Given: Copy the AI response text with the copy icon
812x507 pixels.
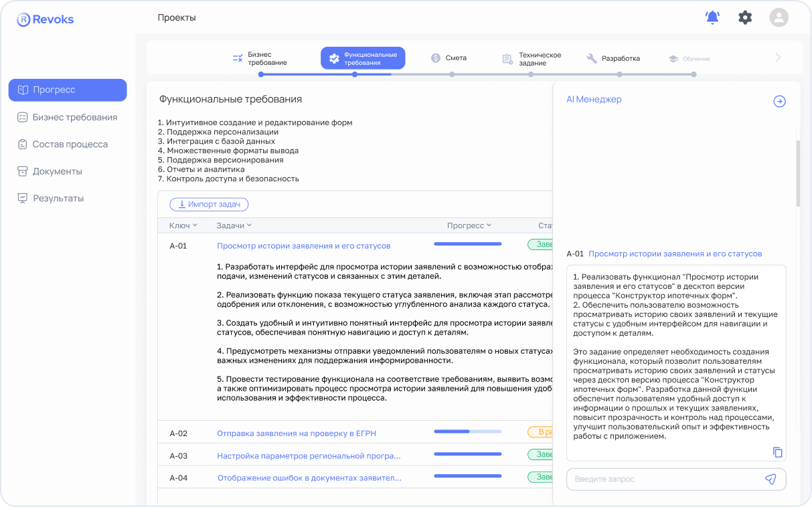Looking at the screenshot, I should 777,452.
